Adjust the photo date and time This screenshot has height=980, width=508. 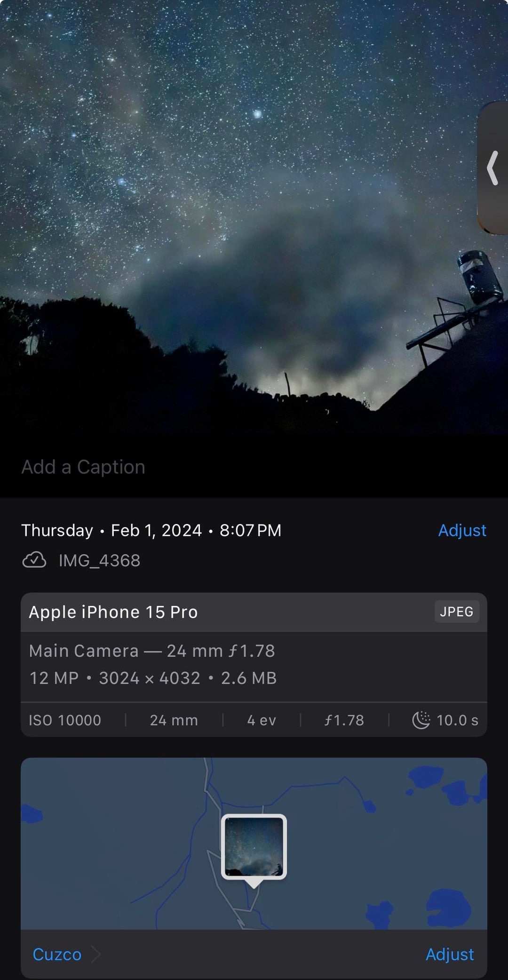[x=461, y=530]
